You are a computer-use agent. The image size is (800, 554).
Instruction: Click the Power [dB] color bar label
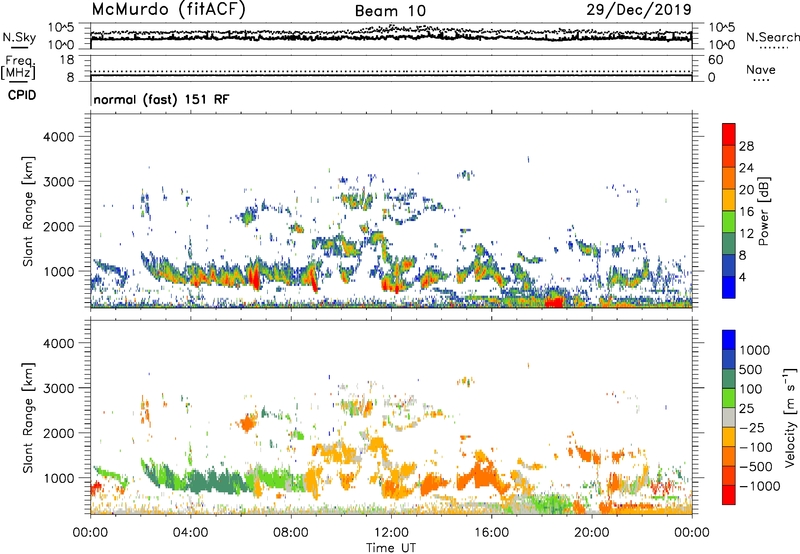763,211
